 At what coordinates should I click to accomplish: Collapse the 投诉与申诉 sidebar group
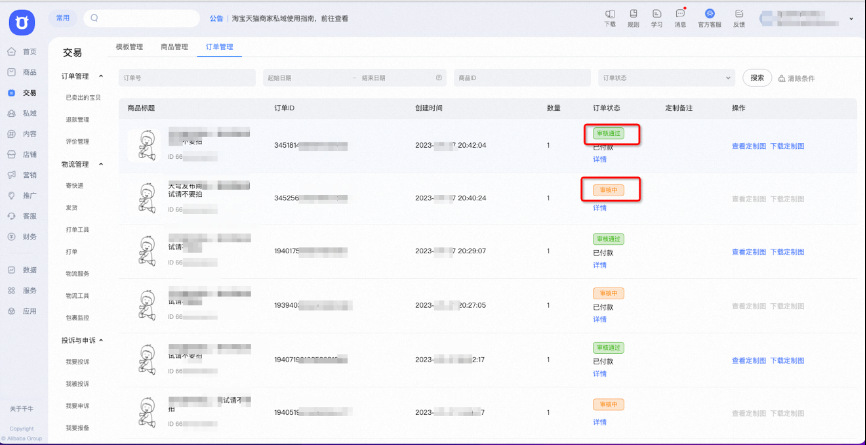pyautogui.click(x=101, y=340)
